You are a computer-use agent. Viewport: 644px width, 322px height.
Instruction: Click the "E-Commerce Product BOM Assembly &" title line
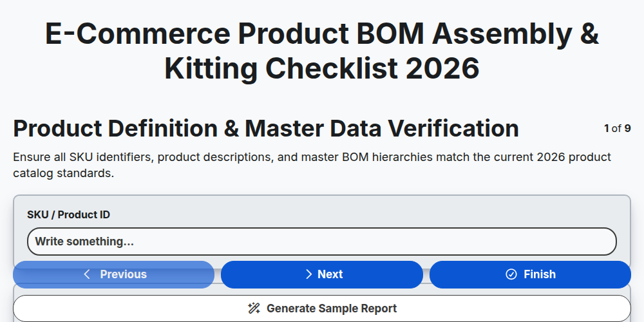(321, 33)
